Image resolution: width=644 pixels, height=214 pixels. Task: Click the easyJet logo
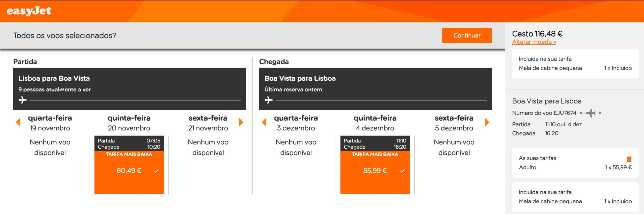tap(29, 11)
